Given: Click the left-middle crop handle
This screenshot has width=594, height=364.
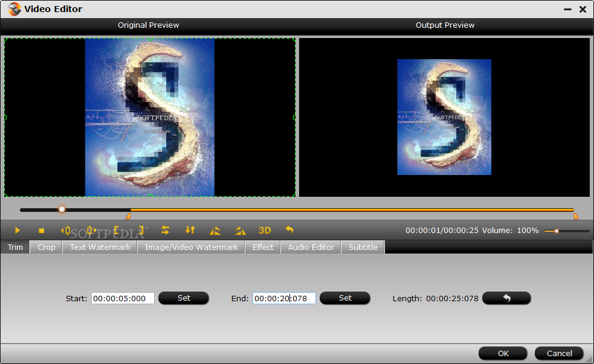Looking at the screenshot, I should (5, 117).
